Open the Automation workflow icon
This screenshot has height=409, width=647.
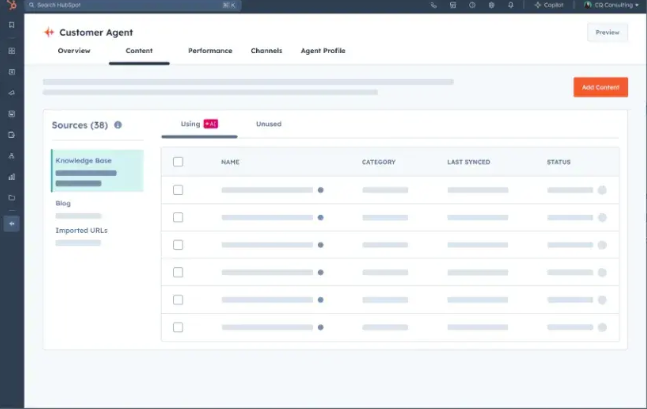12,156
